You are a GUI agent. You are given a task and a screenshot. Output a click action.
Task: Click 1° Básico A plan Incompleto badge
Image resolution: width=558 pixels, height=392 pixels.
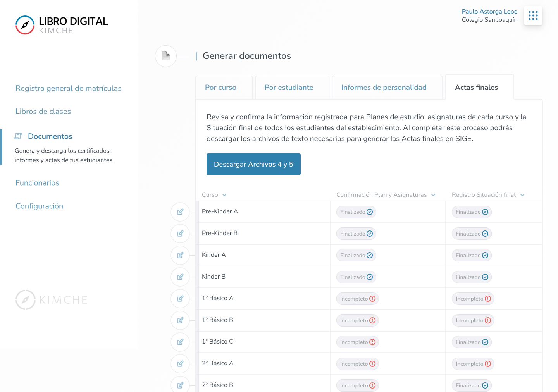pyautogui.click(x=358, y=299)
